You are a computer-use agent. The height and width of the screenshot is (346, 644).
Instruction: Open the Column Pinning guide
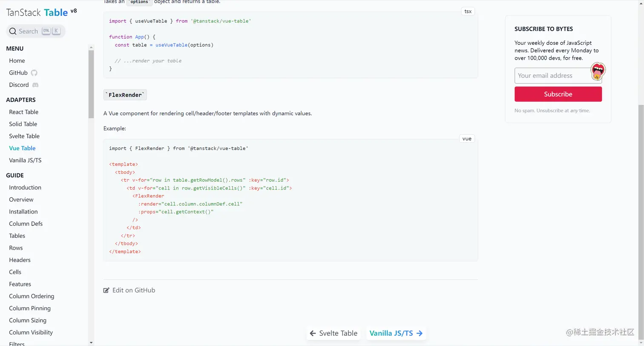coord(30,309)
